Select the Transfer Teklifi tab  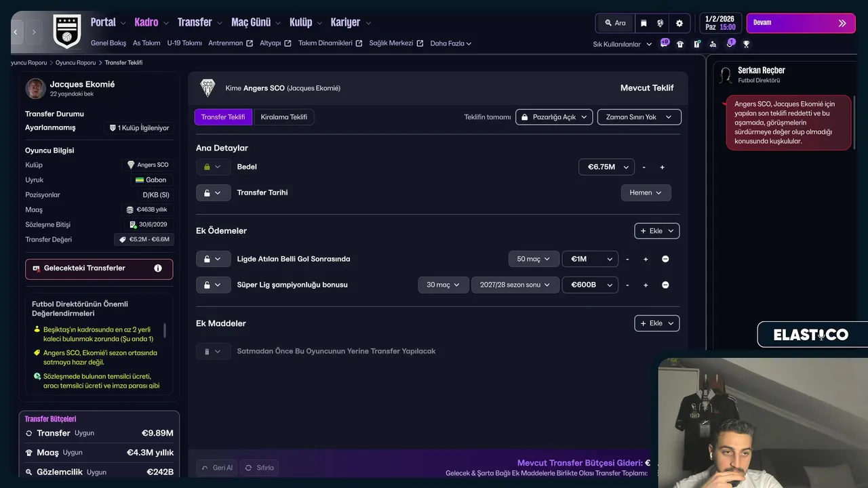pyautogui.click(x=223, y=117)
